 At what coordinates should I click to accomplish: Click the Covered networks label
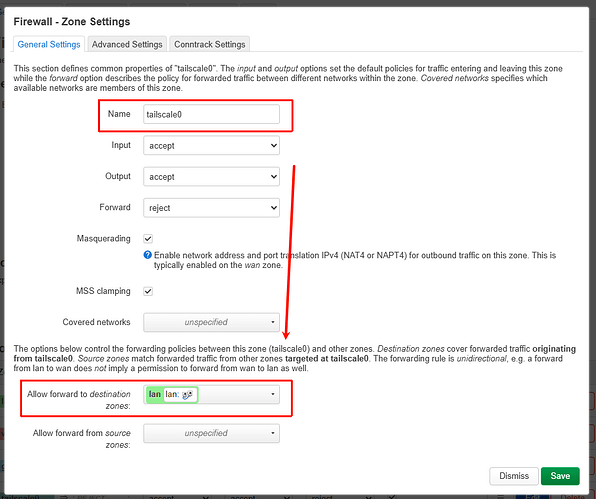click(96, 322)
